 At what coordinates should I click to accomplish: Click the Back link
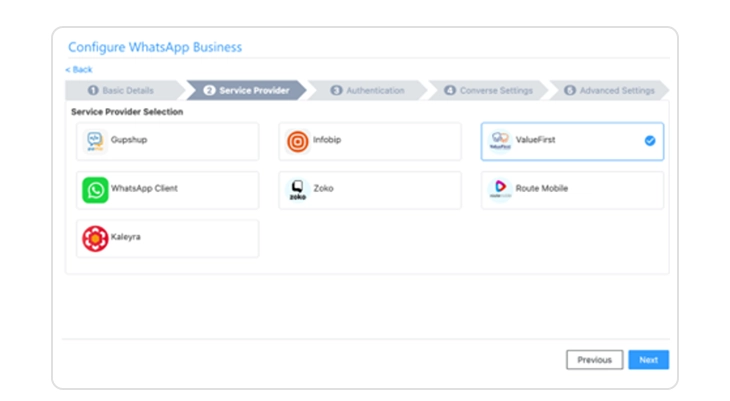tap(79, 70)
